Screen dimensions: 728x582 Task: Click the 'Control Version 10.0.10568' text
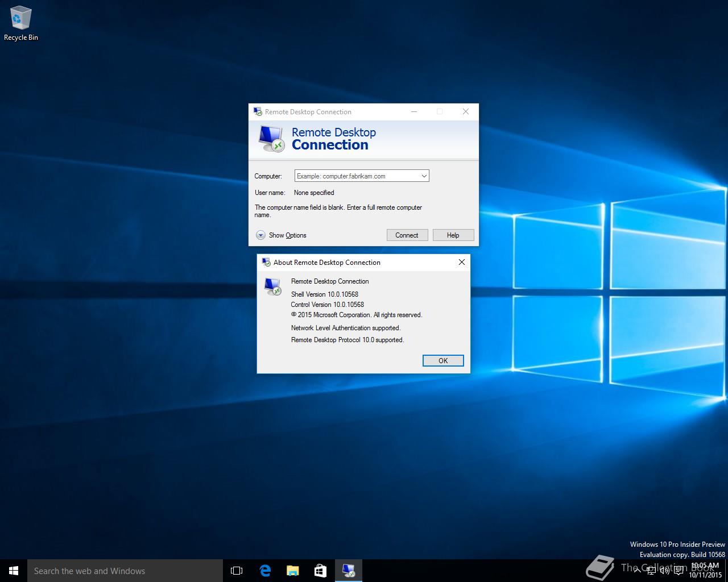click(x=327, y=305)
